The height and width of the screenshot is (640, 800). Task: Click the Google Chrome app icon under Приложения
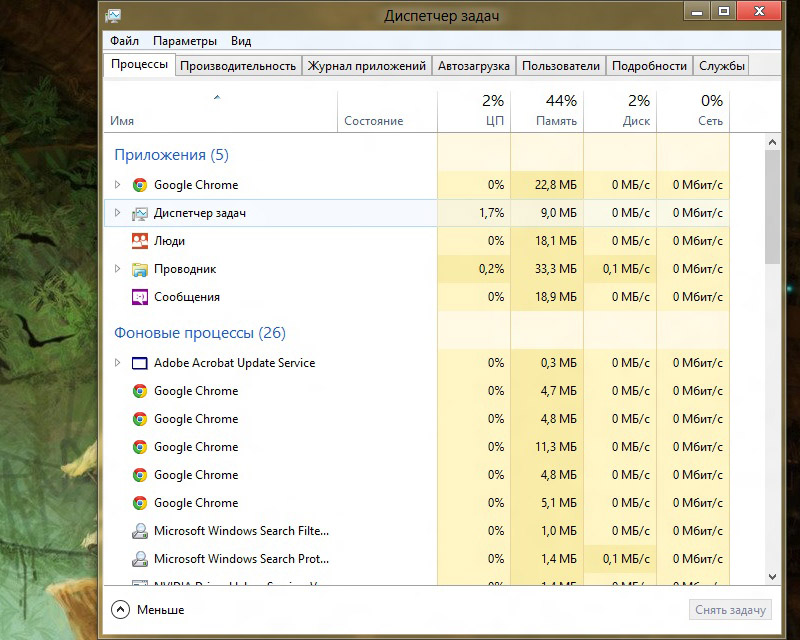(140, 185)
